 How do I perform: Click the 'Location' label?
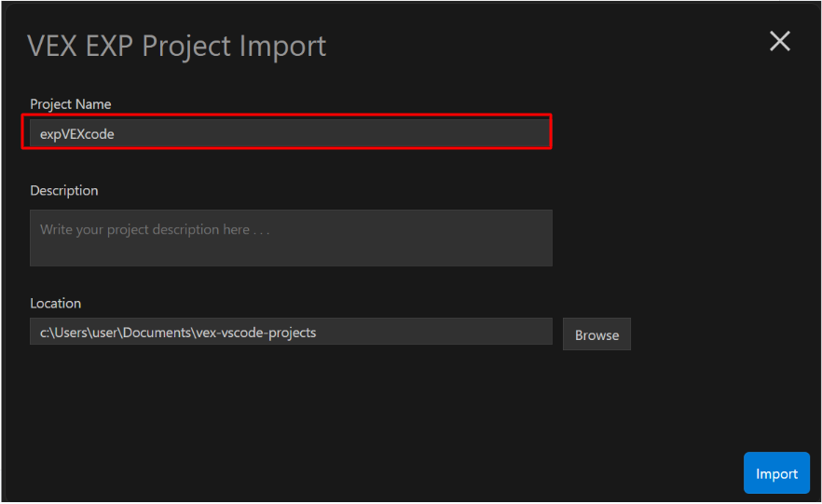[55, 303]
